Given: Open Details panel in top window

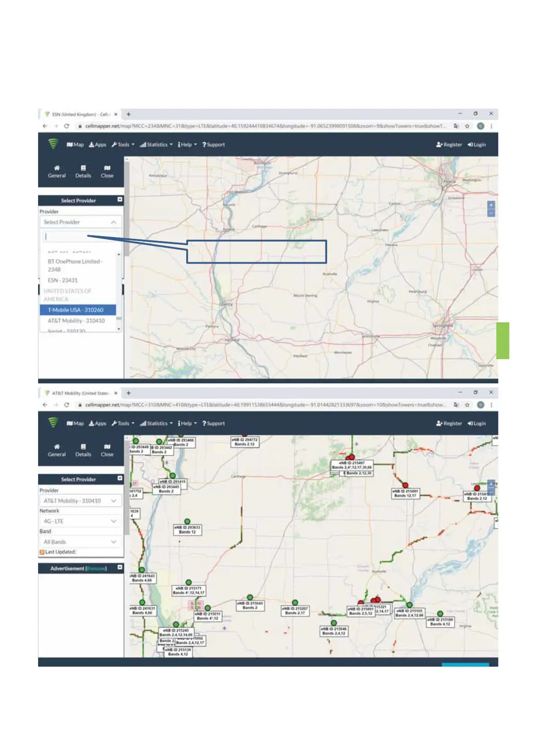Looking at the screenshot, I should click(x=83, y=172).
